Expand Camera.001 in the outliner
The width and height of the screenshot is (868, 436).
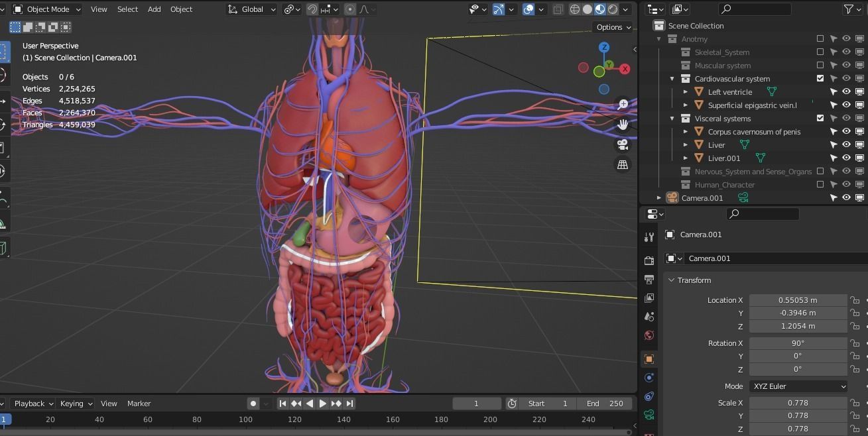coord(658,197)
